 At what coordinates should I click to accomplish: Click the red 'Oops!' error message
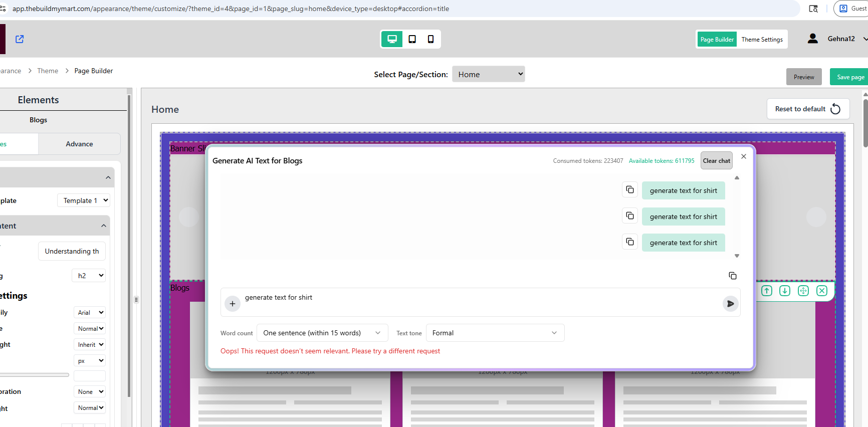tap(330, 351)
